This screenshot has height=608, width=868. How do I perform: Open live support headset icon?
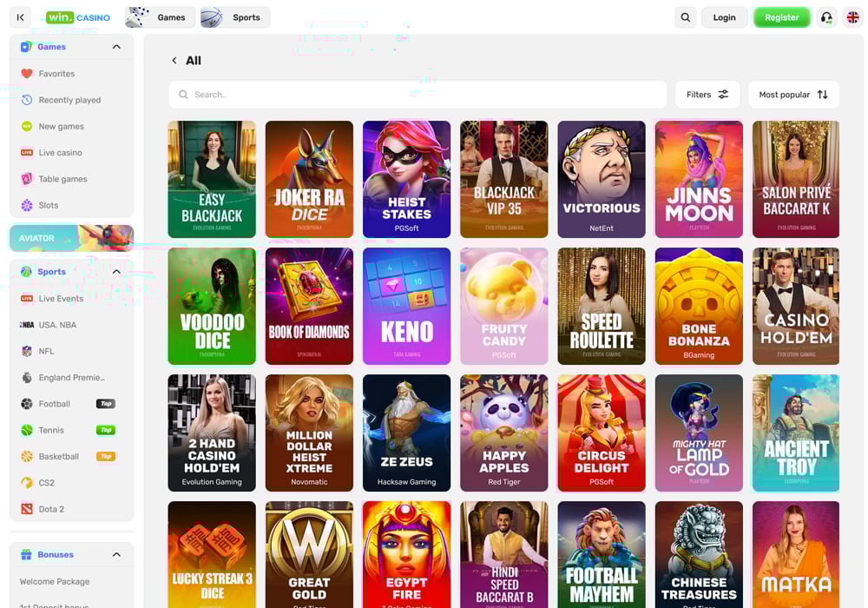[826, 17]
